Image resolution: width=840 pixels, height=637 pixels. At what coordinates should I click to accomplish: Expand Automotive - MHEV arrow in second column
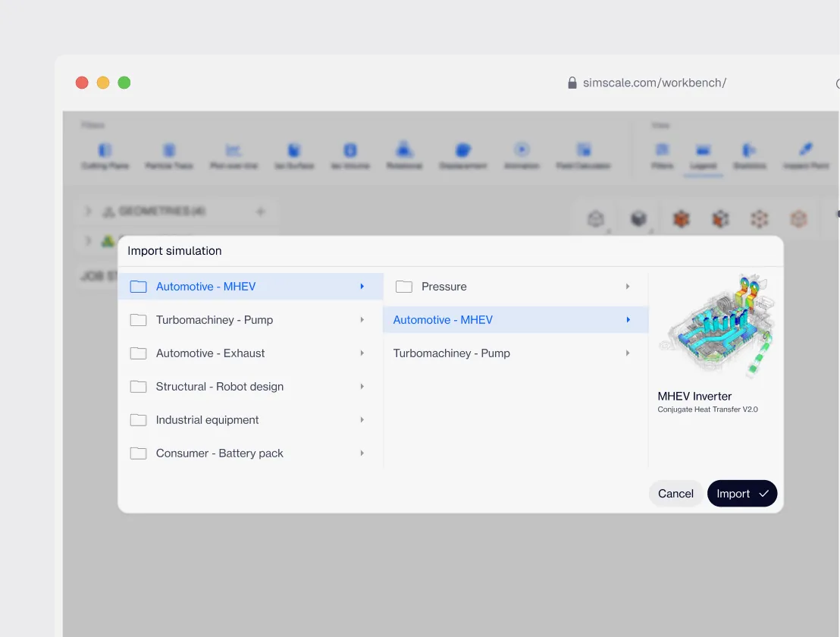pyautogui.click(x=628, y=320)
